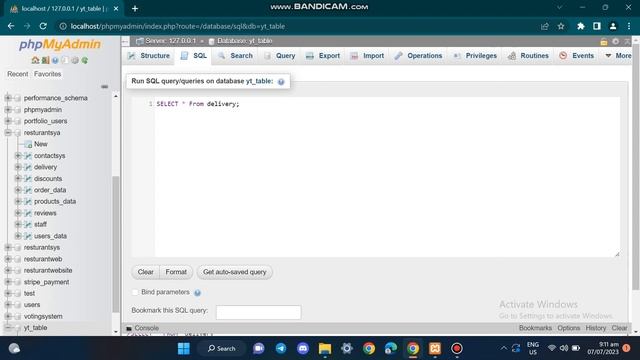Image resolution: width=640 pixels, height=360 pixels.
Task: Open Chrome profile avatar icon
Action: (x=613, y=26)
